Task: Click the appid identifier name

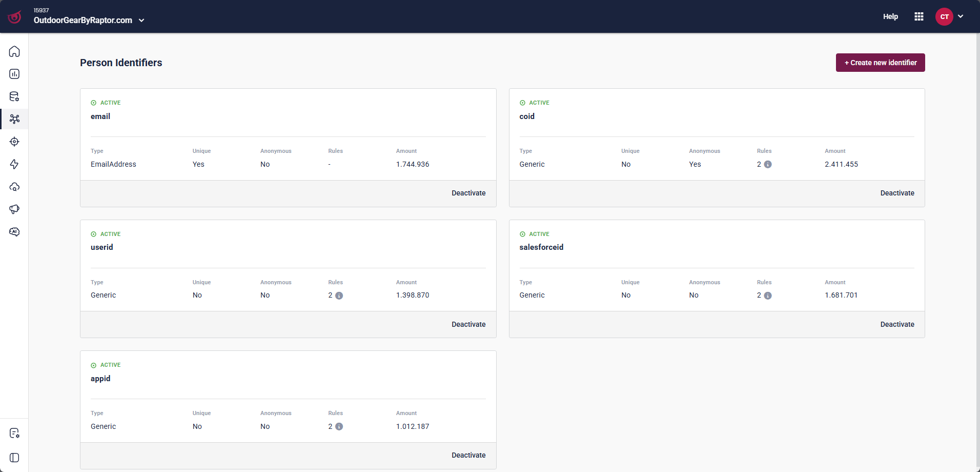Action: point(100,379)
